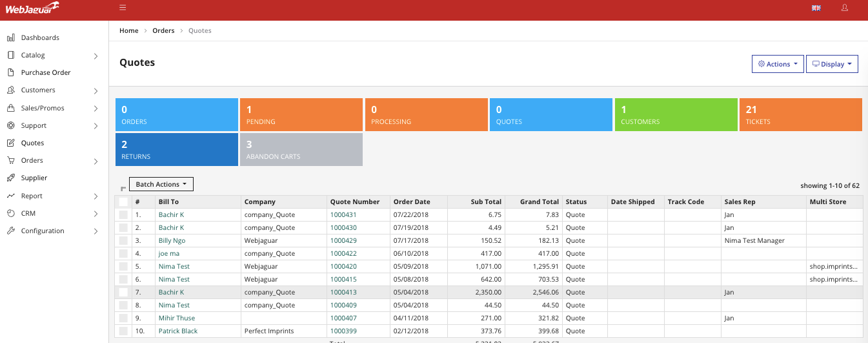Check the row 7 checkbox for quote 1000413
This screenshot has height=343, width=868.
pos(123,292)
